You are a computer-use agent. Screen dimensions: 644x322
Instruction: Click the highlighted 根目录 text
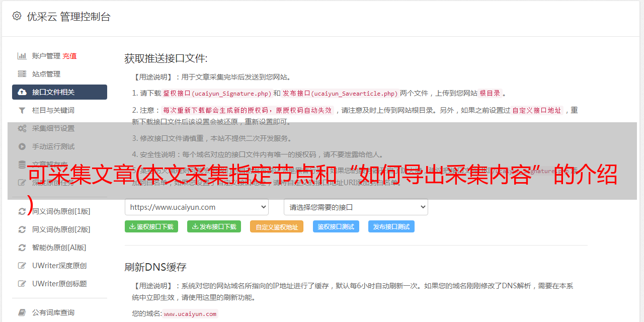[x=490, y=94]
